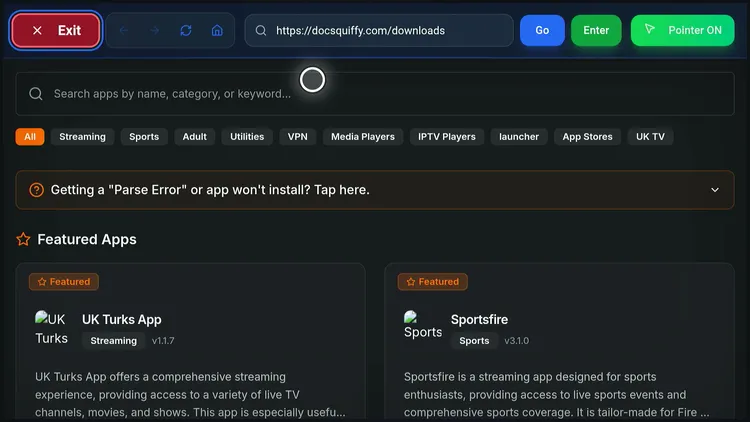Select the App Stores category filter
Image resolution: width=750 pixels, height=422 pixels.
(587, 137)
